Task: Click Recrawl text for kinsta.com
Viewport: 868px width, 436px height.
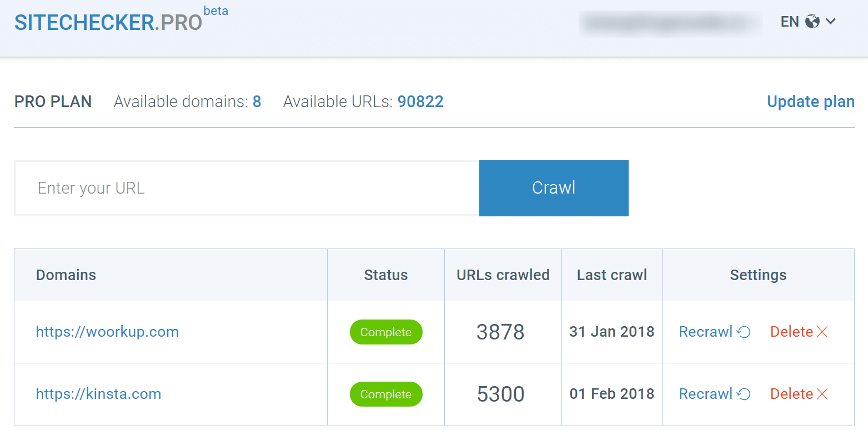Action: (706, 394)
